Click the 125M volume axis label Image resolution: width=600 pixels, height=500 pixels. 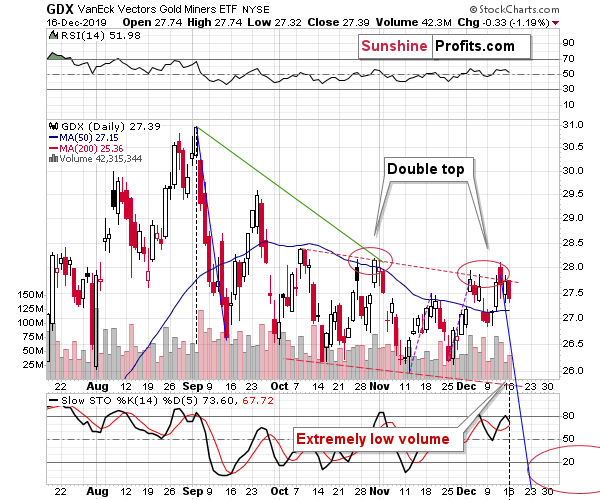click(x=30, y=309)
